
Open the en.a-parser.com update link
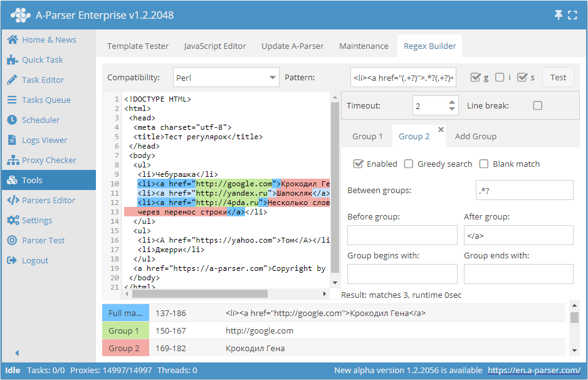coord(534,371)
